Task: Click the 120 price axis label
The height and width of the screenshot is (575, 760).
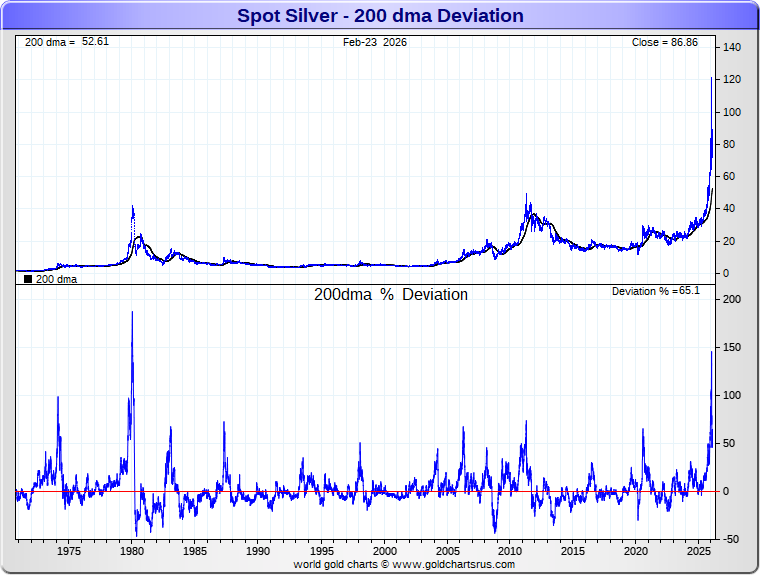Action: tap(732, 80)
